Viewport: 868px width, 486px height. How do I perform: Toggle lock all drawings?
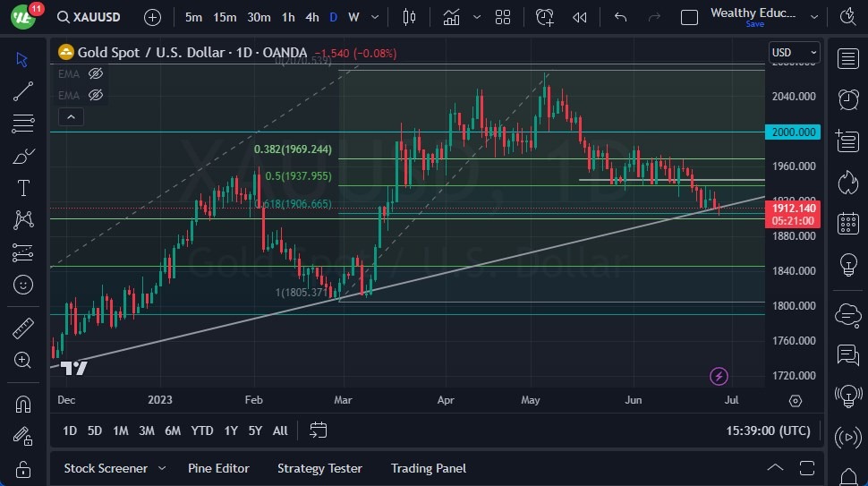tap(22, 469)
